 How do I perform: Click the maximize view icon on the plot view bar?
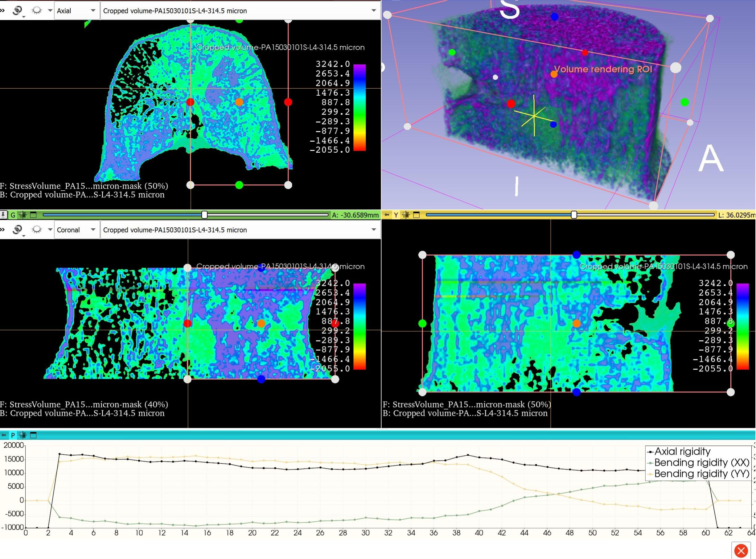33,435
